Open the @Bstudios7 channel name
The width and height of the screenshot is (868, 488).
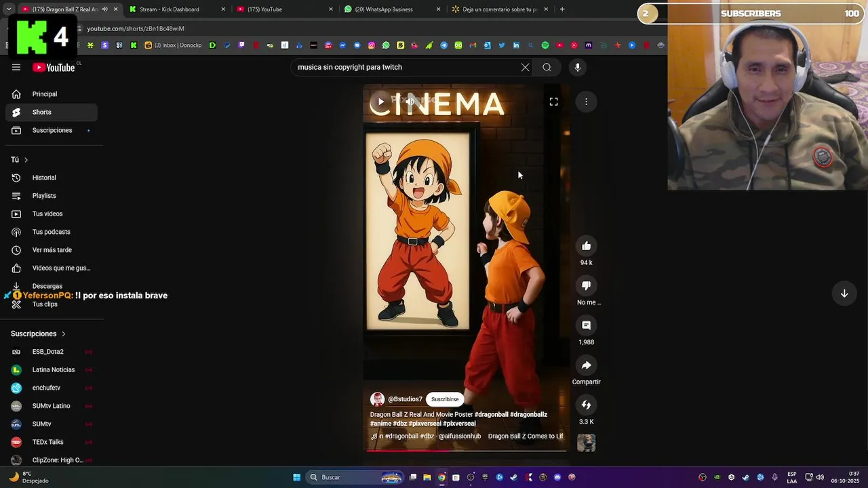click(405, 399)
